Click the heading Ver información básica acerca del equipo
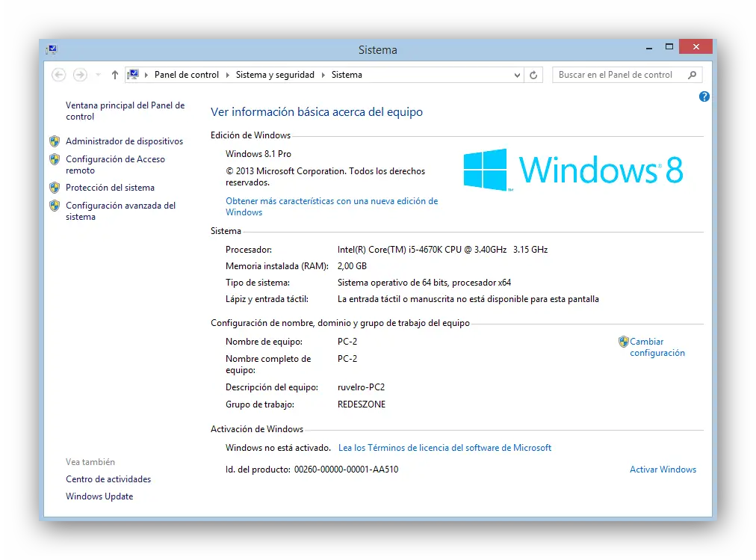756x560 pixels. [x=317, y=112]
